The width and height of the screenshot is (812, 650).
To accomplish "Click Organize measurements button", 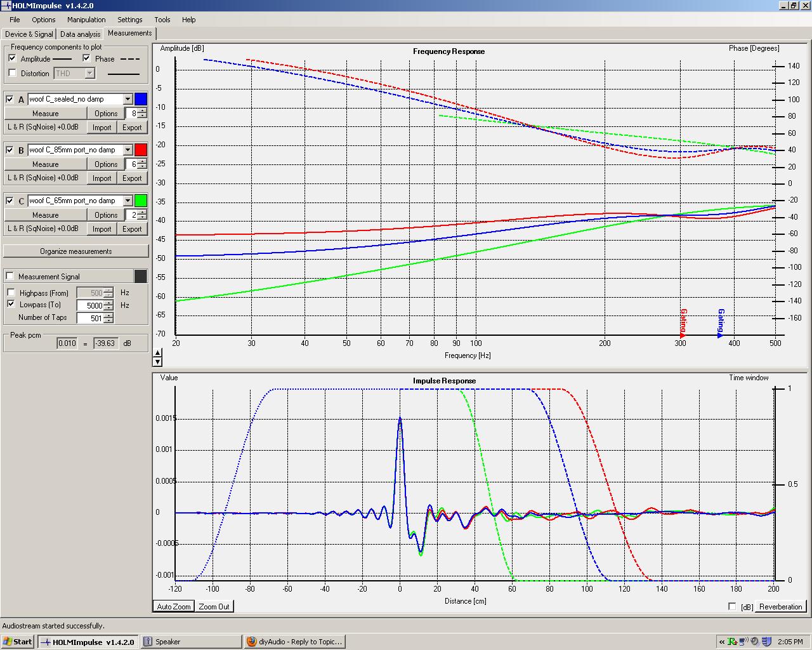I will tap(75, 251).
